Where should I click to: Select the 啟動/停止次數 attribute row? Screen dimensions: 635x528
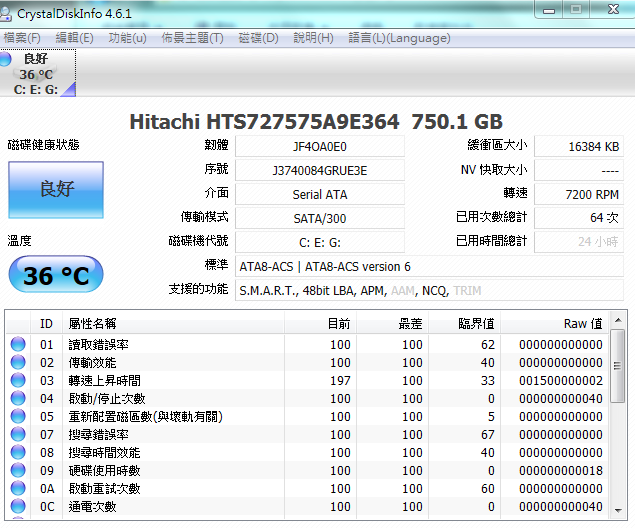[307, 398]
